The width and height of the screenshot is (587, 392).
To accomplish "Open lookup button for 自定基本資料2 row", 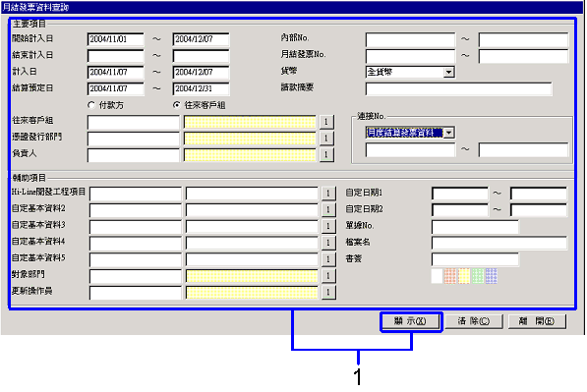I will coord(328,210).
